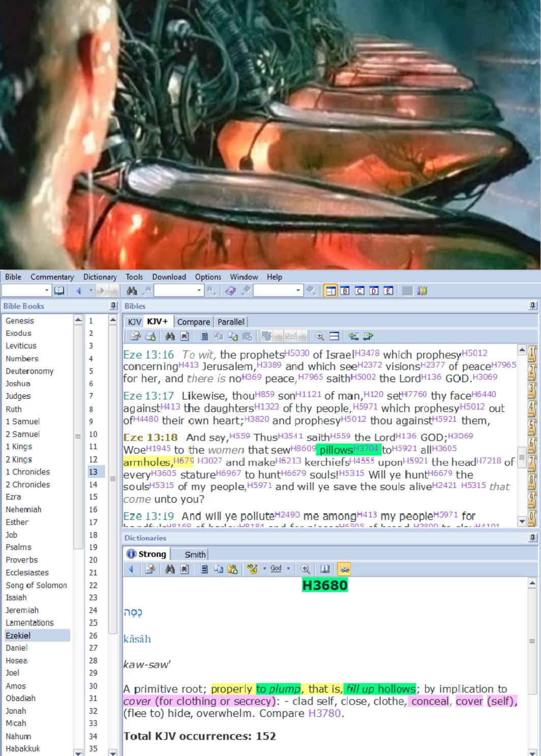Open page setup icon in Bibles toolbar
This screenshot has width=541, height=756.
[x=136, y=336]
